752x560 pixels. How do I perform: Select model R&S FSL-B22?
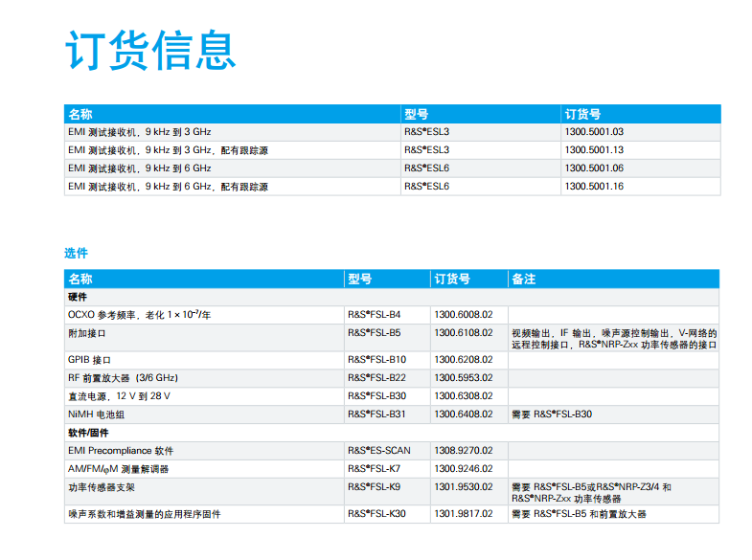point(377,378)
